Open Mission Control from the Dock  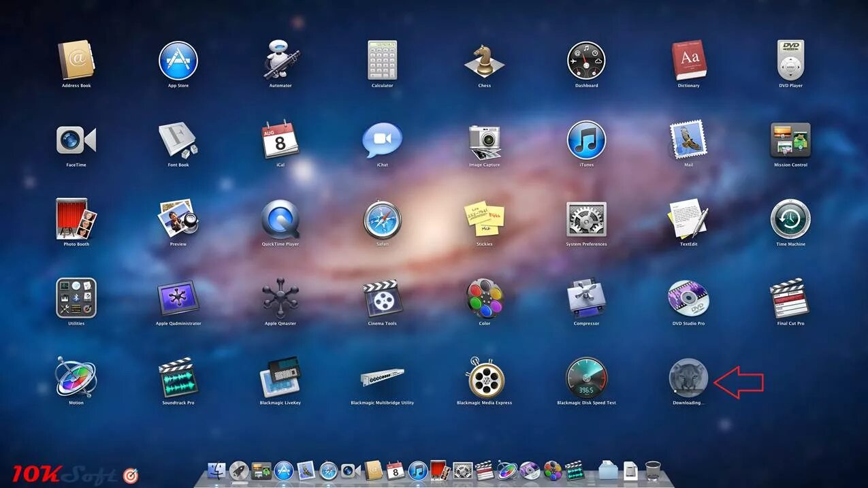tap(261, 471)
